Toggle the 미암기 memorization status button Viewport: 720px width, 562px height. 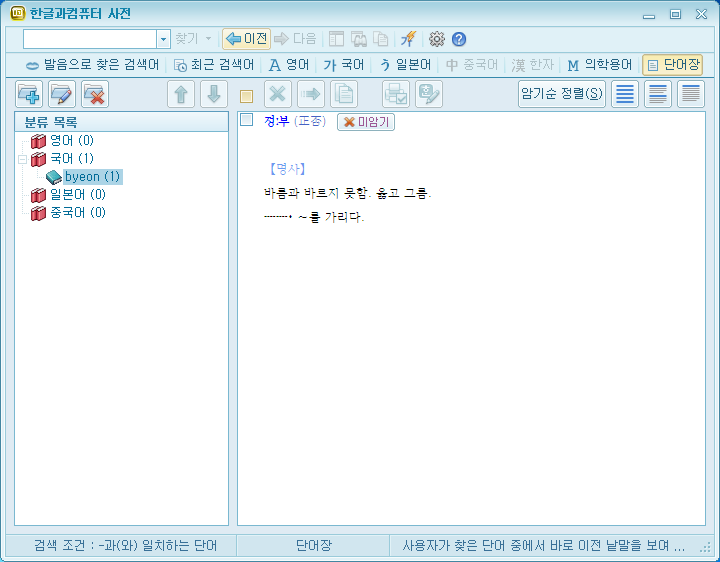(366, 122)
